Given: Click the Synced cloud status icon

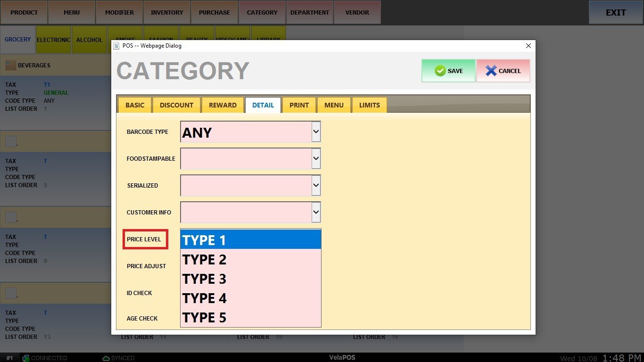Looking at the screenshot, I should point(106,358).
